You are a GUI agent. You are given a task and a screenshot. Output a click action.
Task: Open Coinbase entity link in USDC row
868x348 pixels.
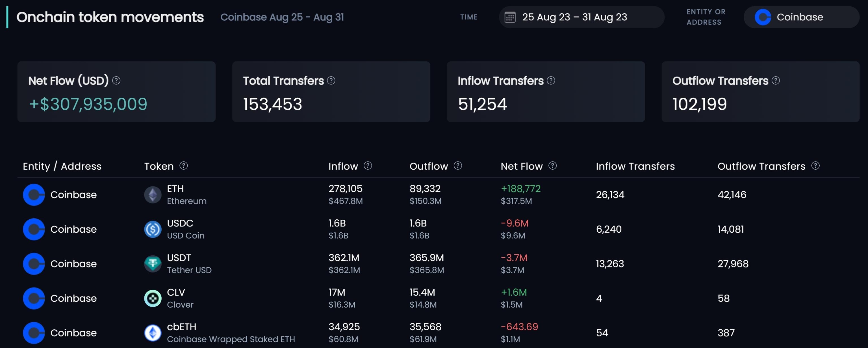[73, 229]
